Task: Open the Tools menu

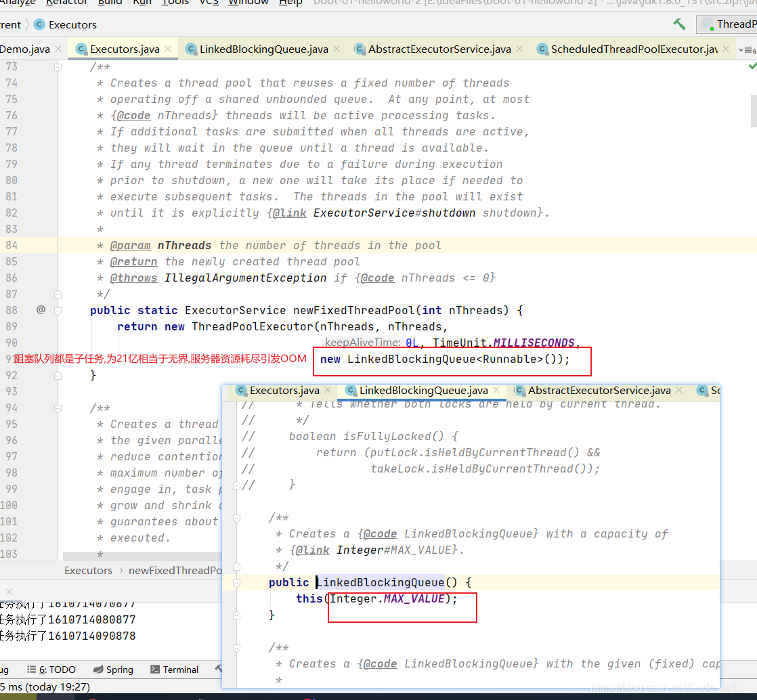Action: (175, 3)
